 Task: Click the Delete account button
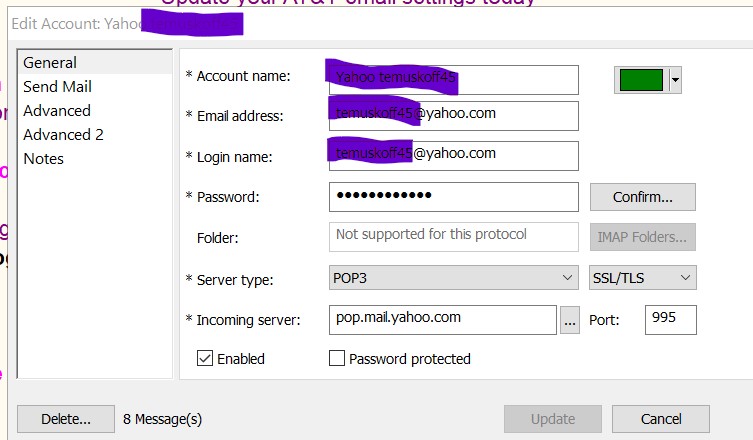[x=66, y=419]
